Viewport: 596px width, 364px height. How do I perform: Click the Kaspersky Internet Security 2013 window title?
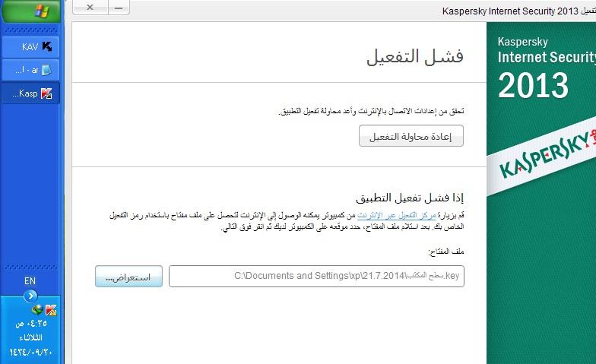(518, 11)
